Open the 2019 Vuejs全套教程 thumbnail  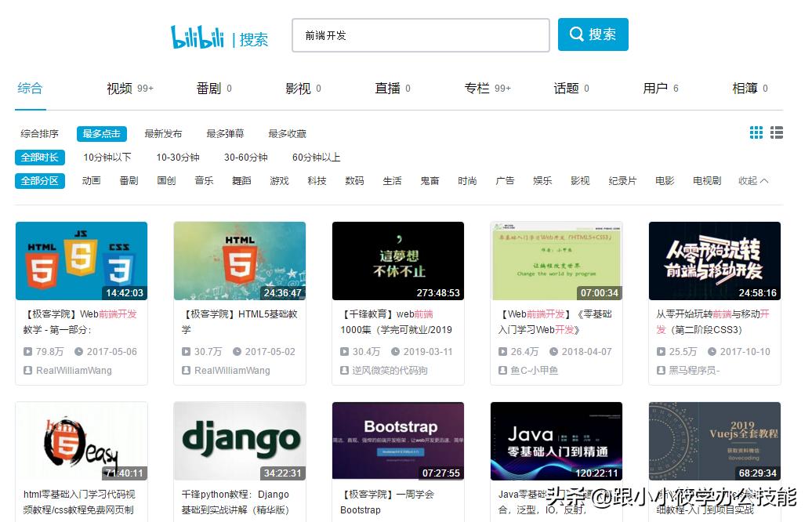pos(715,441)
